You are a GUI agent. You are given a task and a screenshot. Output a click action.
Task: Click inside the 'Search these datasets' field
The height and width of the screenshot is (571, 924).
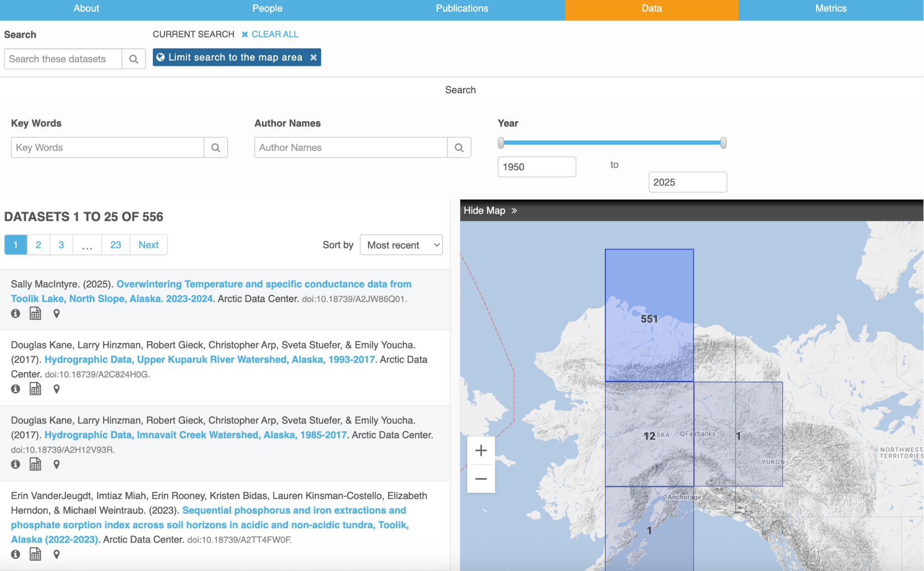62,59
